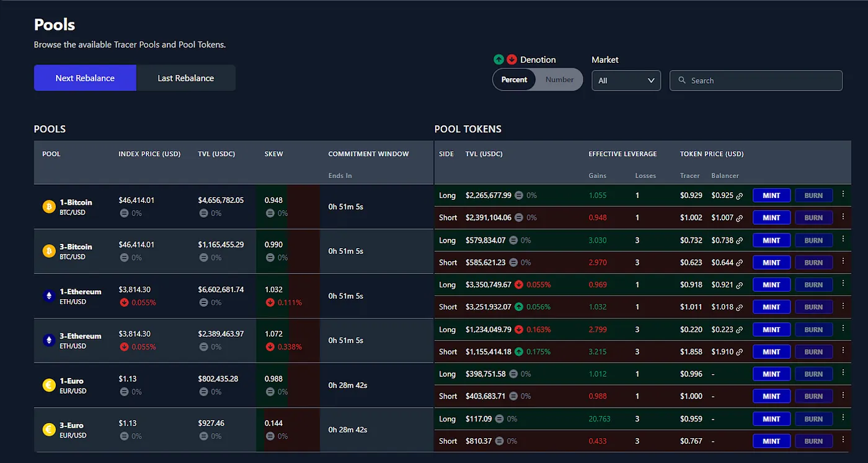The image size is (868, 463).
Task: Select Percent in the Denotion toggle
Action: [x=514, y=79]
